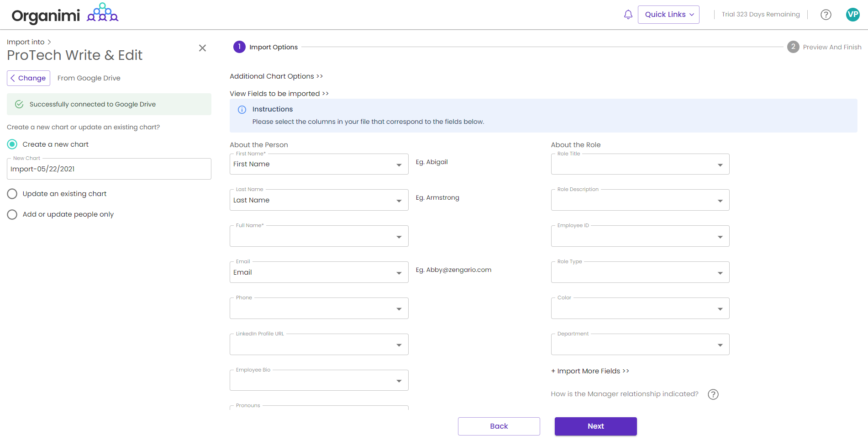868x441 pixels.
Task: Click the Organimi logo
Action: (65, 15)
